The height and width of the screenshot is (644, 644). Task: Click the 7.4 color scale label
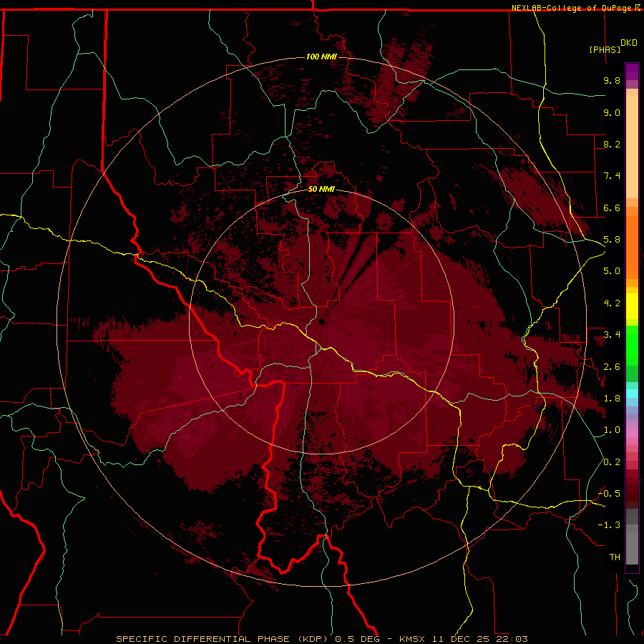pyautogui.click(x=612, y=176)
